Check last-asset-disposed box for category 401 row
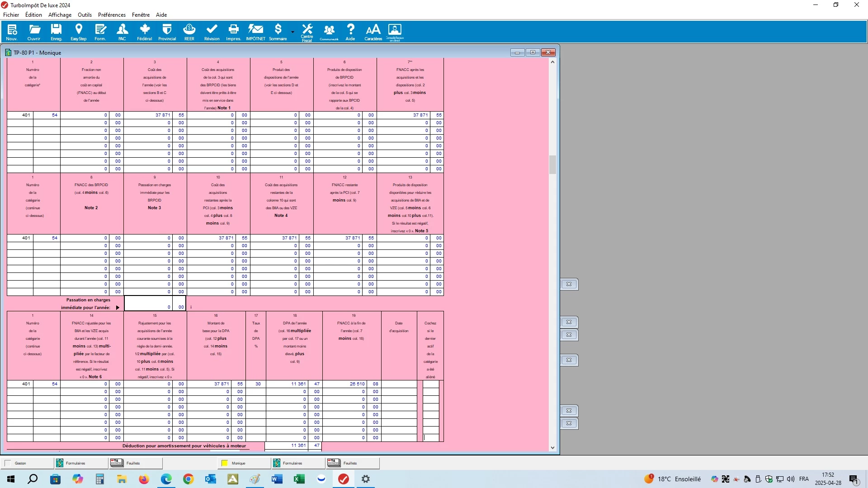Viewport: 868px width, 488px height. pos(430,384)
